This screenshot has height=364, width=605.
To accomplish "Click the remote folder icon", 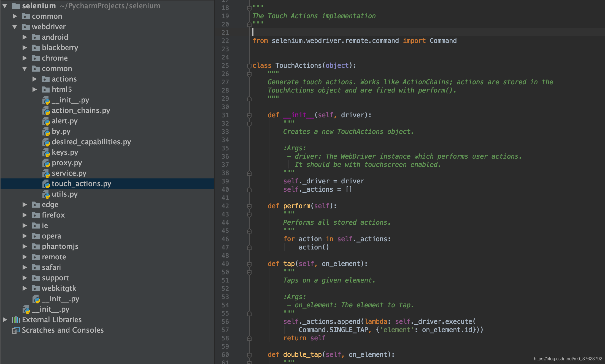I will click(x=36, y=257).
